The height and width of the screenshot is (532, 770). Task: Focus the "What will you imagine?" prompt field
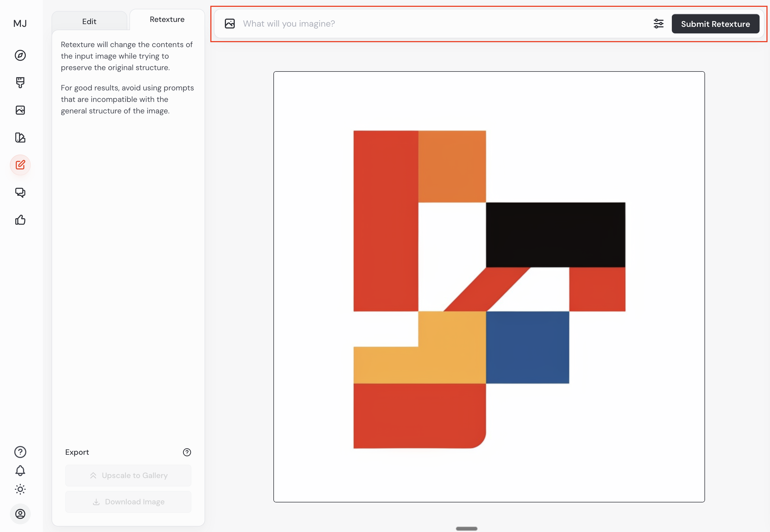440,24
